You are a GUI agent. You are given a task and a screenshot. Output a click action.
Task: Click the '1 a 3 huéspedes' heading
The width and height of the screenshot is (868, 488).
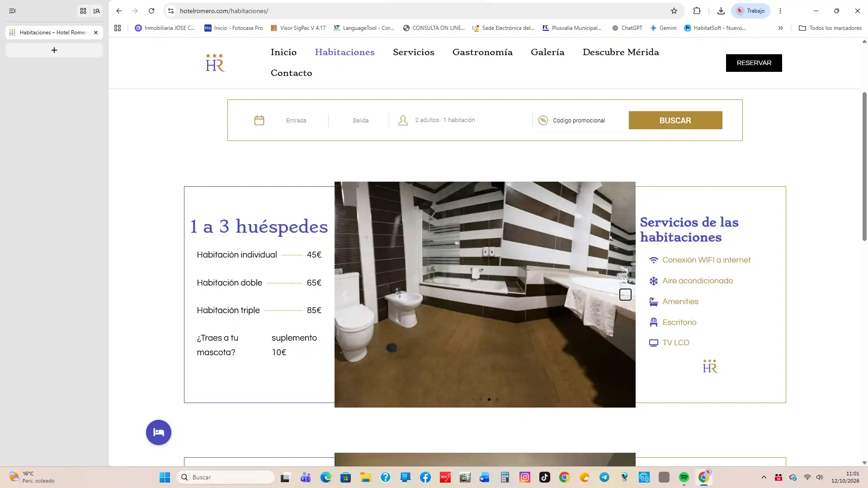(259, 226)
